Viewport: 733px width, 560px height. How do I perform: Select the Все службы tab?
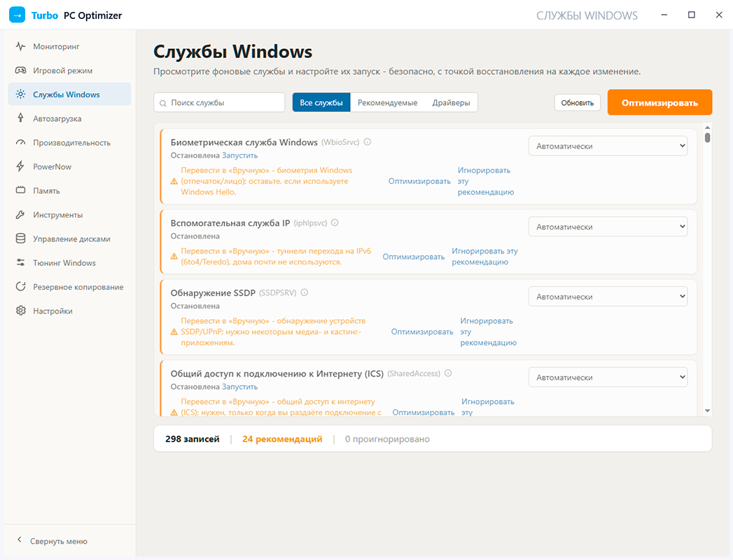click(321, 102)
